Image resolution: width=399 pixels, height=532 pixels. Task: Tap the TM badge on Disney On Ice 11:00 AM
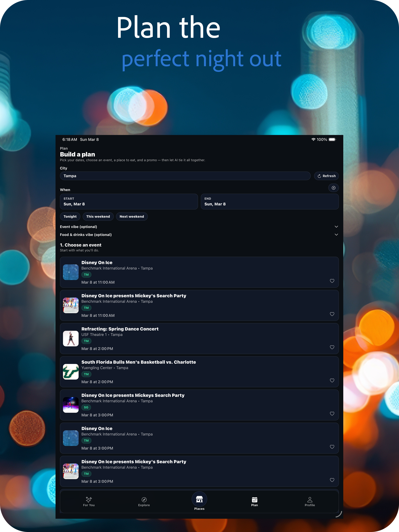(x=86, y=275)
